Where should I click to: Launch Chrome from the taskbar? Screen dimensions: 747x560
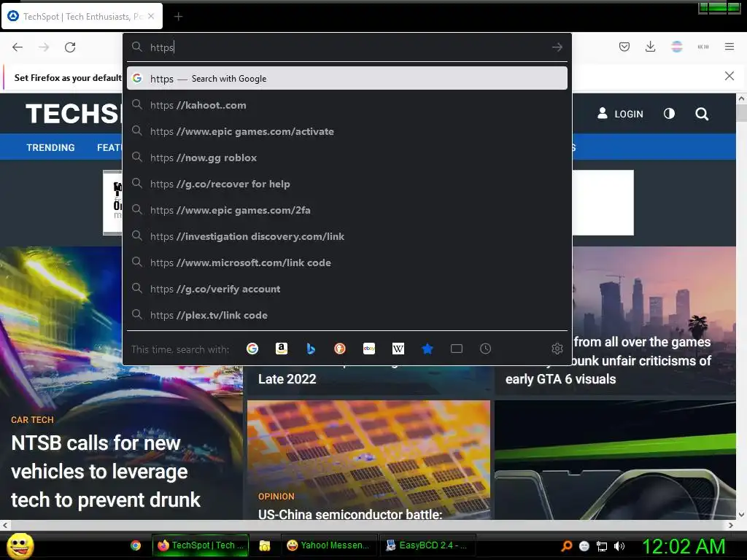(136, 545)
